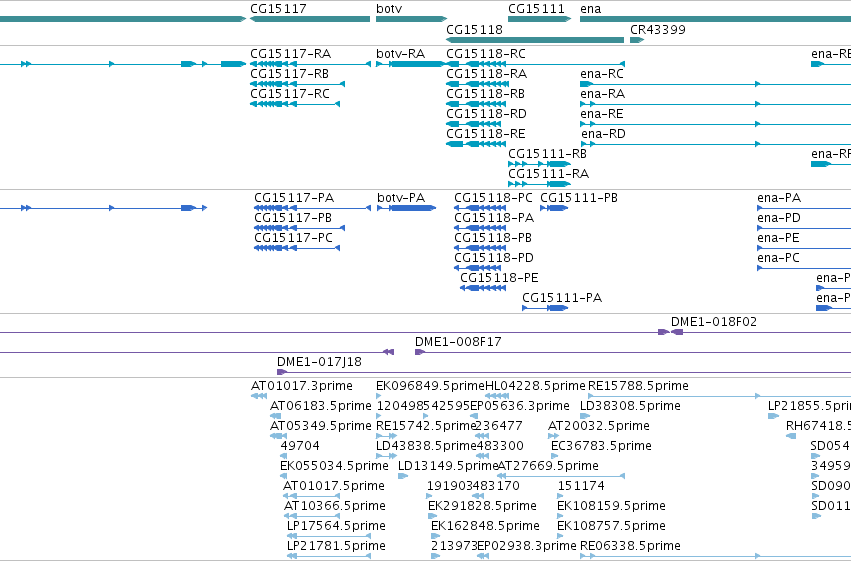
Task: Open the ena-RD transcript label
Action: point(604,134)
